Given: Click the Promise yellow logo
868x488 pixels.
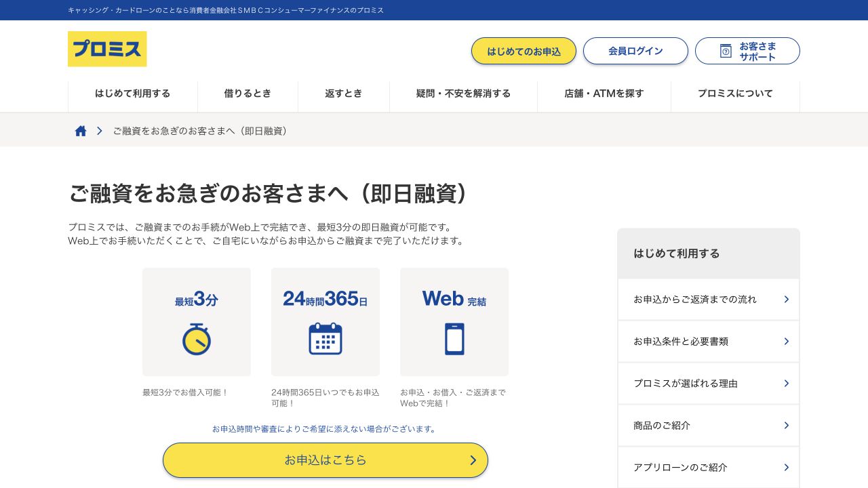Looking at the screenshot, I should coord(107,49).
